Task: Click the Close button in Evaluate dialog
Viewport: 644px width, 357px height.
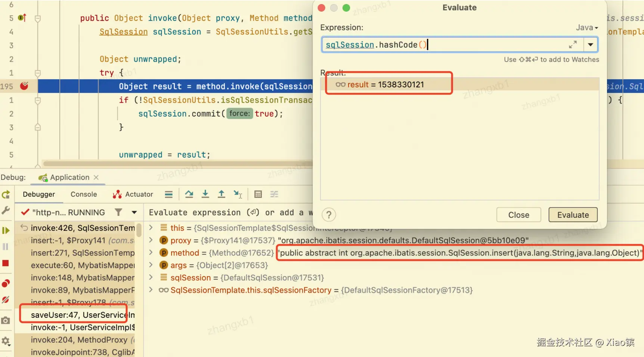Action: point(518,215)
